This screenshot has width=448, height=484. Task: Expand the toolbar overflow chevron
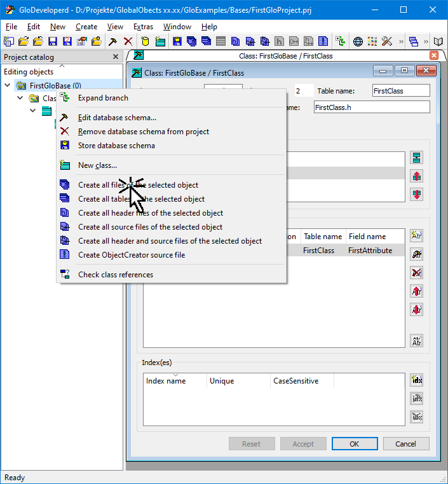point(401,42)
